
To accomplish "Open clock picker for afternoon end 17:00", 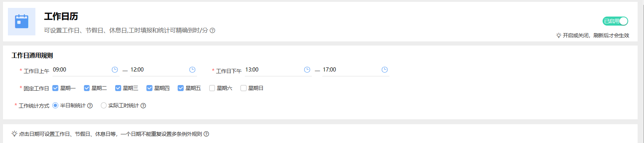I will point(385,70).
